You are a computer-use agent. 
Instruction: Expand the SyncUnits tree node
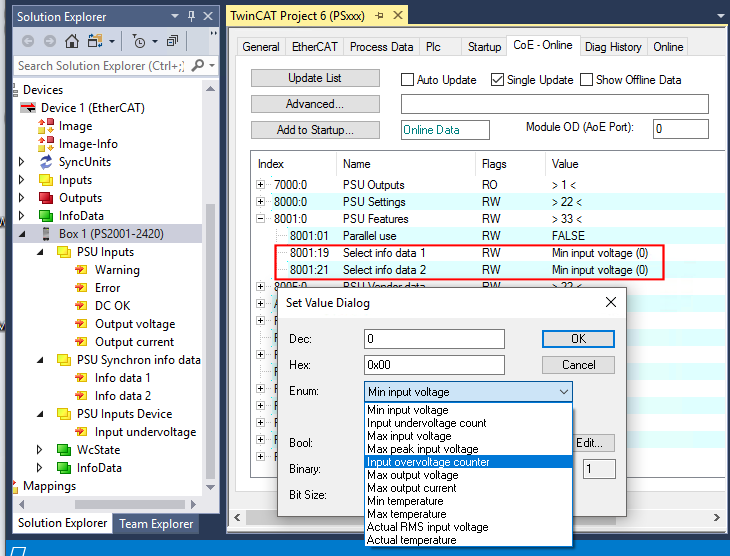click(x=21, y=162)
